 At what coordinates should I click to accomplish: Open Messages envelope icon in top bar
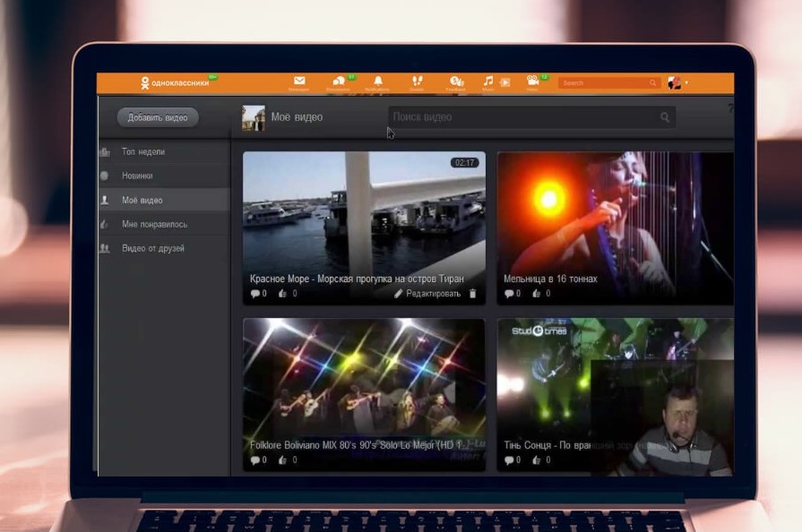(x=299, y=82)
